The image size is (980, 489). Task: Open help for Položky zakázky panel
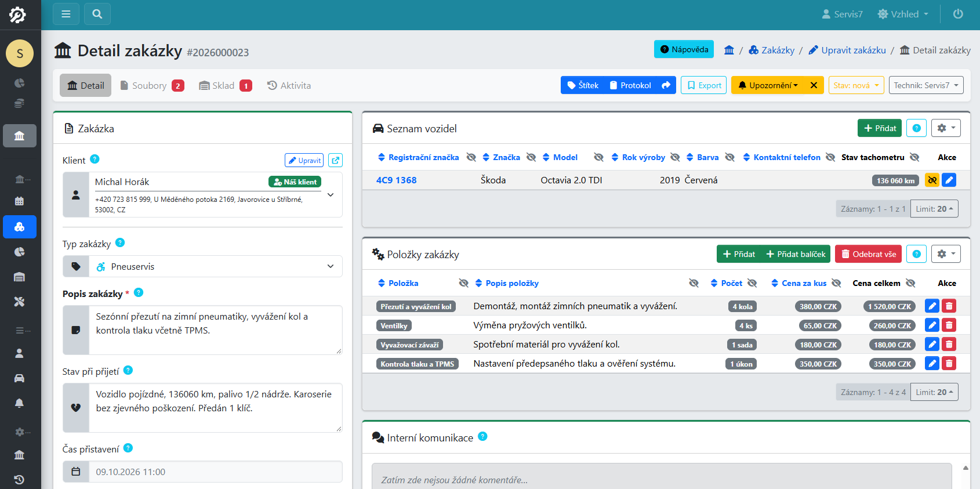click(x=916, y=254)
